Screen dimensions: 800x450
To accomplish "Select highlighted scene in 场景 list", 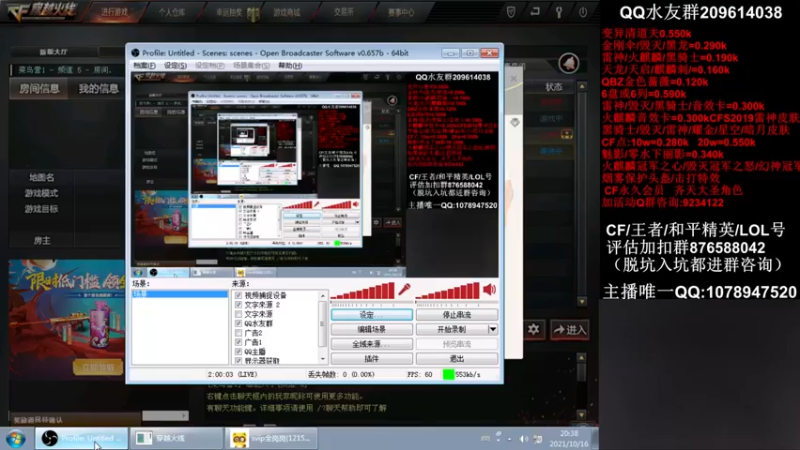I will click(x=180, y=294).
